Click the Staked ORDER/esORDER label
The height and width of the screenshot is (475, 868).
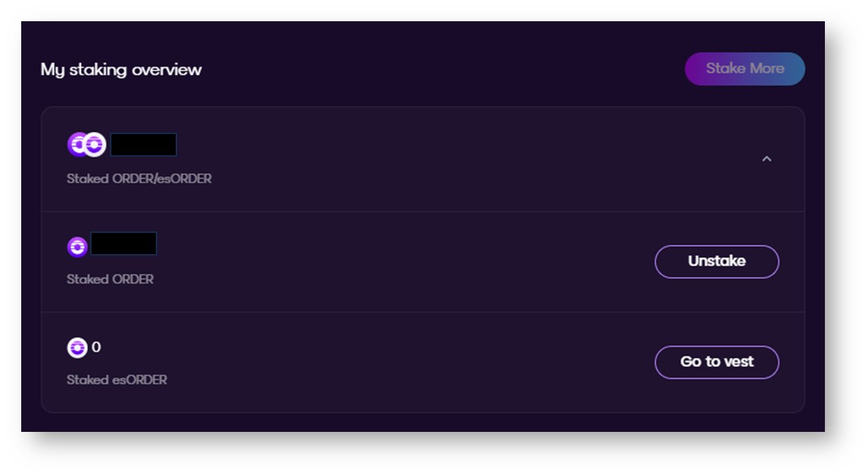coord(139,179)
